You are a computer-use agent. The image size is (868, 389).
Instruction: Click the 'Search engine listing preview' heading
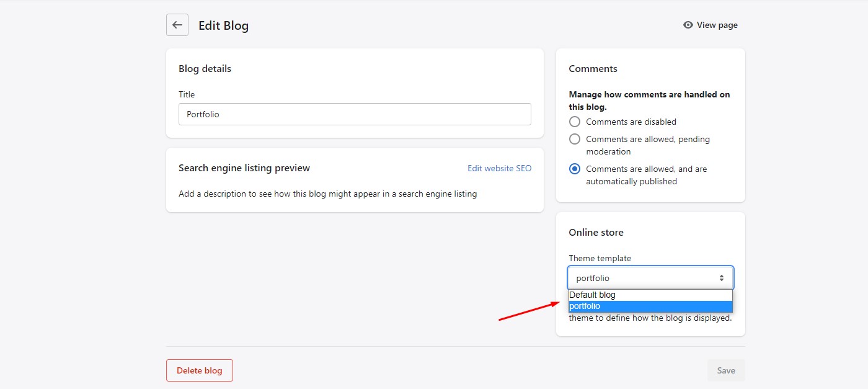pos(244,168)
